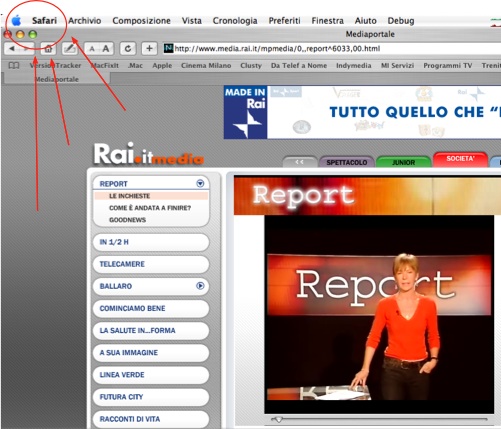Open the Apple bookmark

point(162,65)
